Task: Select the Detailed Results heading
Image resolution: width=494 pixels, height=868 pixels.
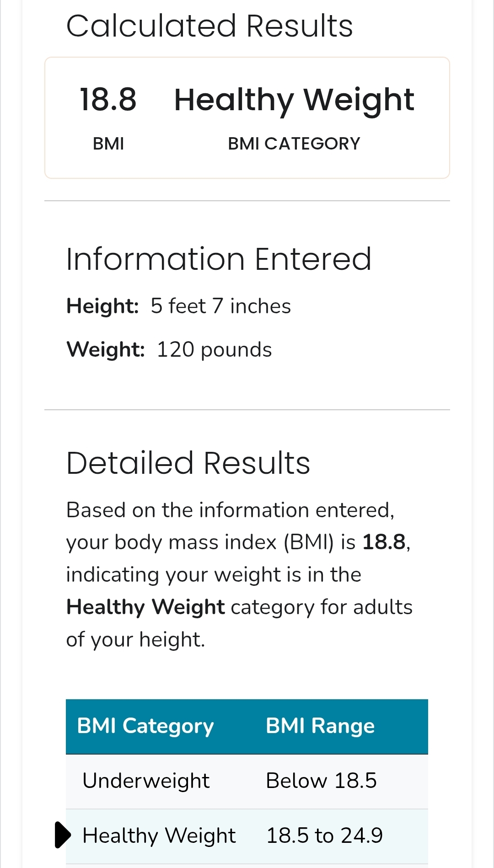Action: click(188, 463)
